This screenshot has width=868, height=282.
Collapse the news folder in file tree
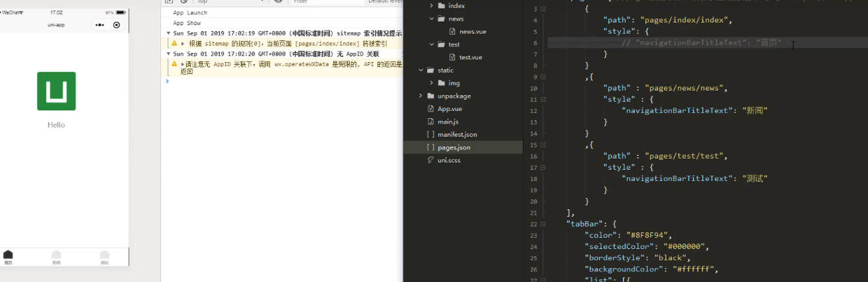click(432, 18)
